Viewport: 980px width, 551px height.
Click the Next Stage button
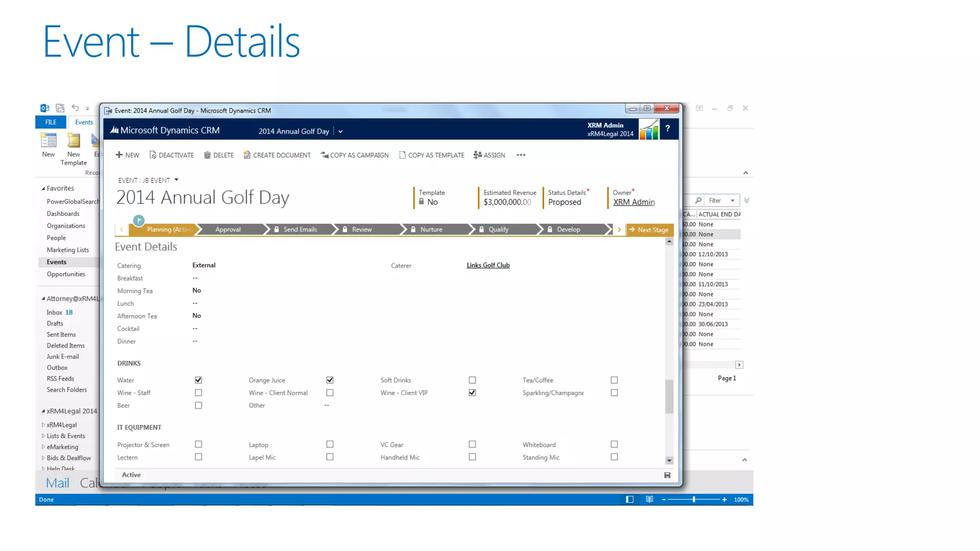pos(649,230)
